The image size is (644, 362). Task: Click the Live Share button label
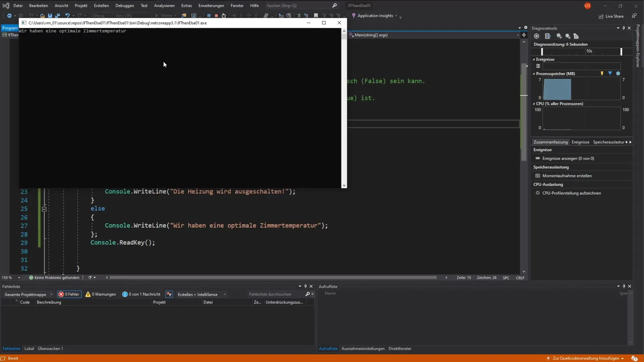click(x=614, y=16)
